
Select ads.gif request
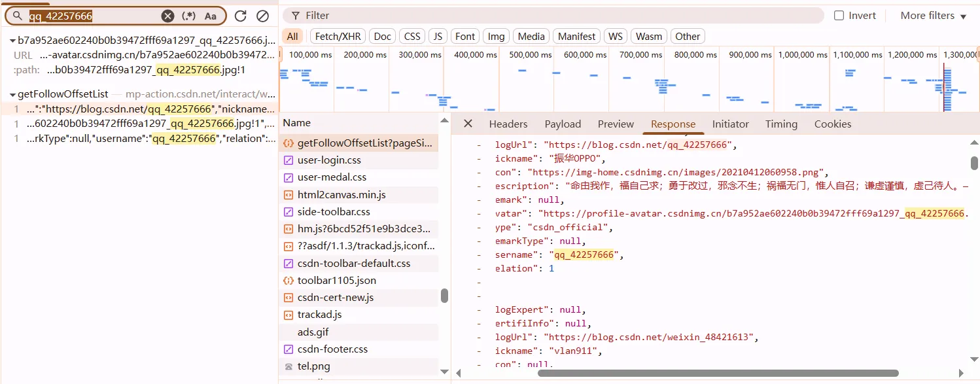[x=359, y=332]
